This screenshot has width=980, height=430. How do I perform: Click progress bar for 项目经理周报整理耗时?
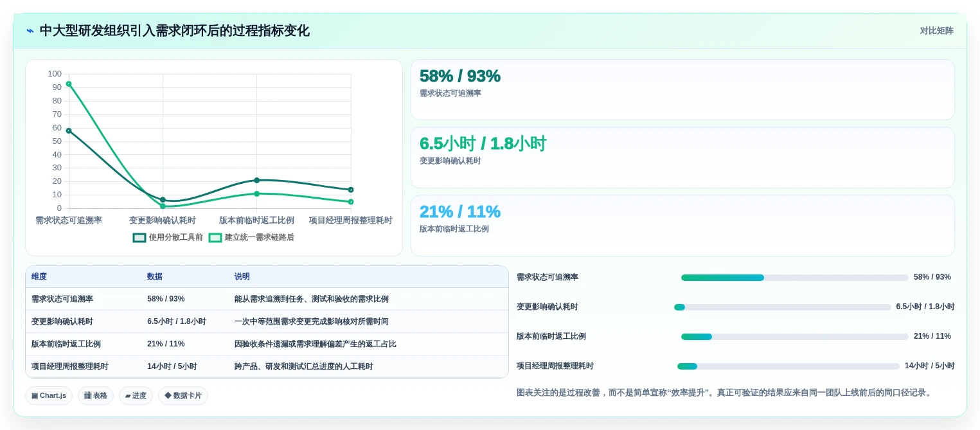pos(788,366)
